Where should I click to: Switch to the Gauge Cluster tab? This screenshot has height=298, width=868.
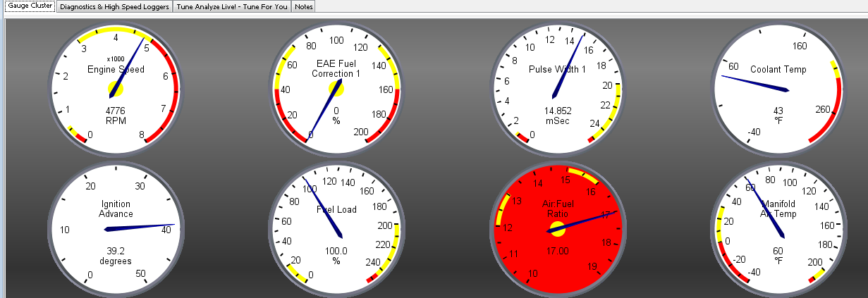(x=27, y=6)
